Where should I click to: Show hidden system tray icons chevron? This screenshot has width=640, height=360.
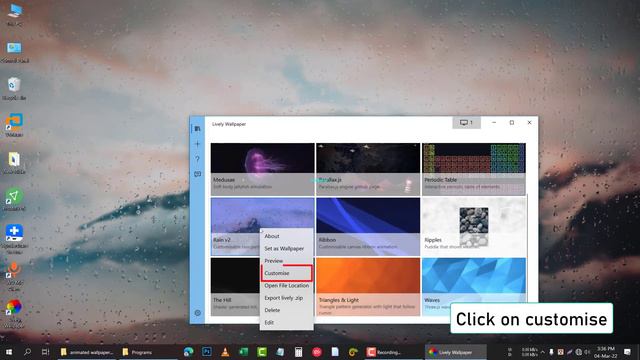(542, 352)
